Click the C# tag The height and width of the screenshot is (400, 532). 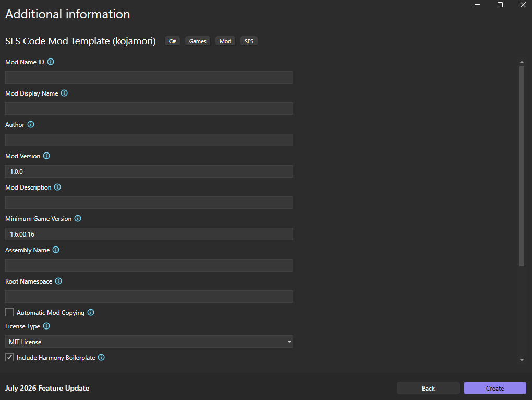coord(172,41)
